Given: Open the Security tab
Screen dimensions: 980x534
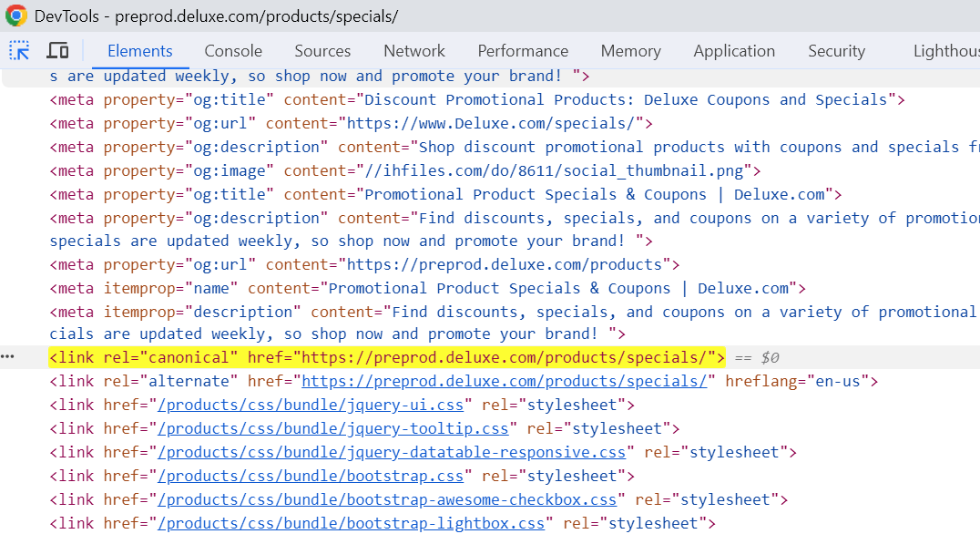Looking at the screenshot, I should (x=836, y=51).
